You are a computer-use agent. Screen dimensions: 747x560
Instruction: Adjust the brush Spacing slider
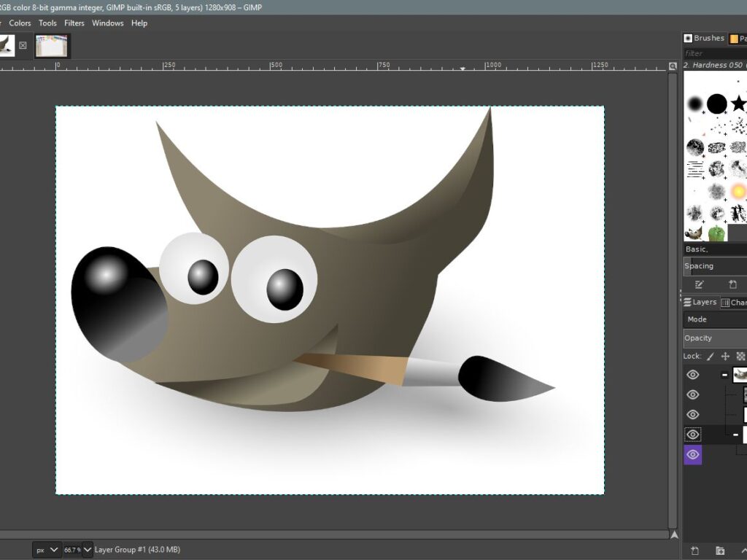pyautogui.click(x=715, y=265)
